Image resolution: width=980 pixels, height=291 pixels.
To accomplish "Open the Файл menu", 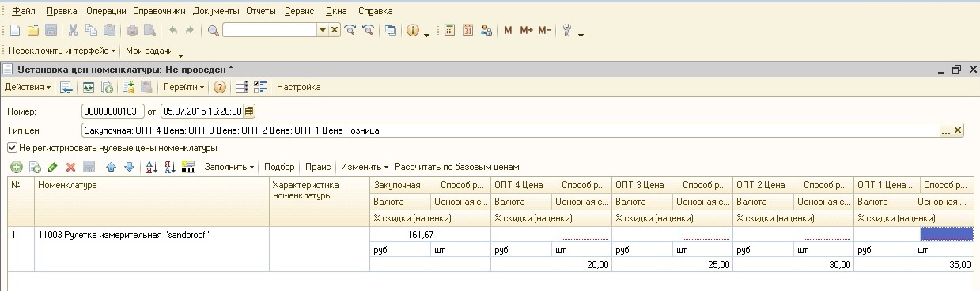I will coord(24,12).
